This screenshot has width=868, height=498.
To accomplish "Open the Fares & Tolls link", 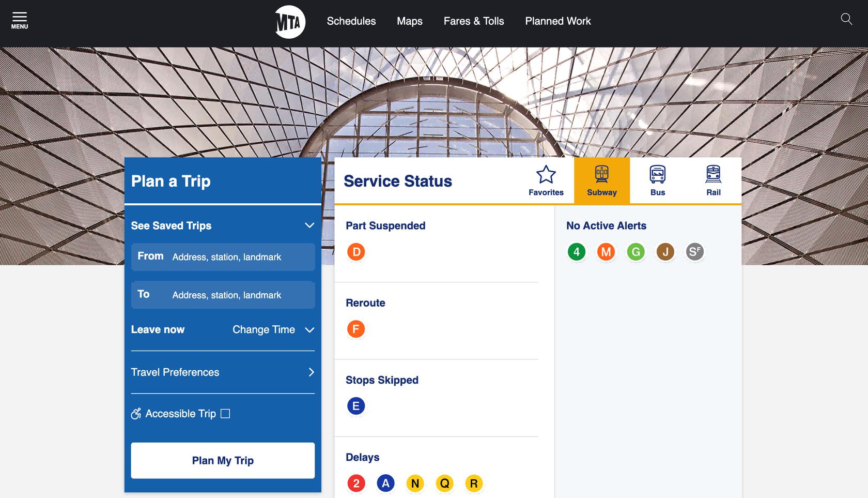I will 473,21.
